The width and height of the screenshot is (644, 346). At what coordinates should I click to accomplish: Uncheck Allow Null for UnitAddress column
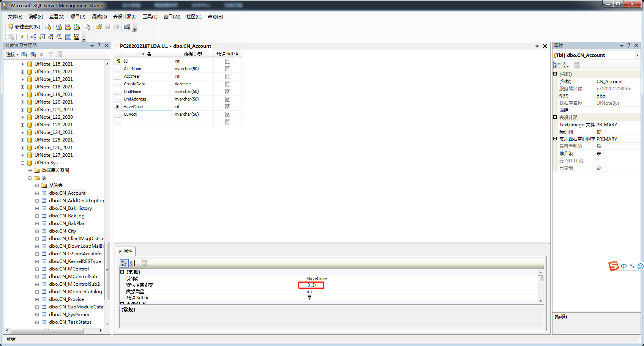(x=227, y=99)
